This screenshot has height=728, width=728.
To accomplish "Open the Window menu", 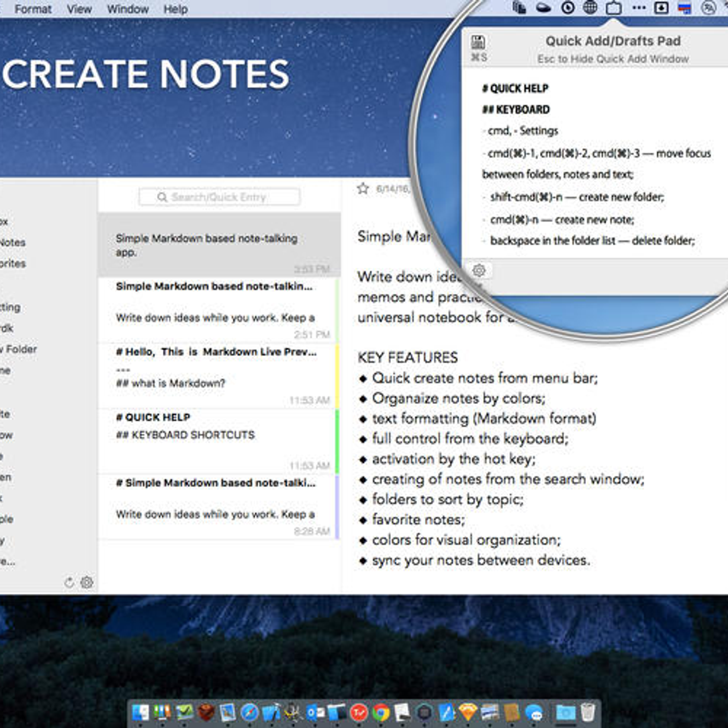I will [128, 9].
